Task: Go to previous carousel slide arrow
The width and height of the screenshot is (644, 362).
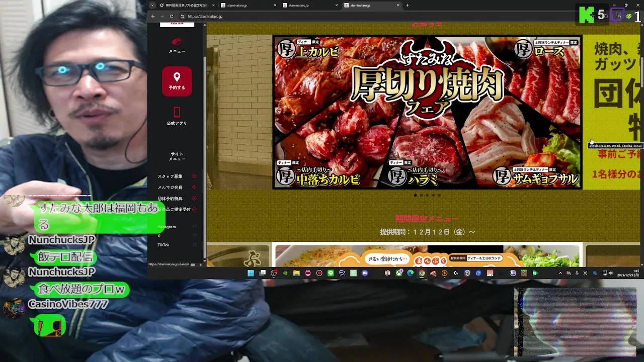Action: 278,111
